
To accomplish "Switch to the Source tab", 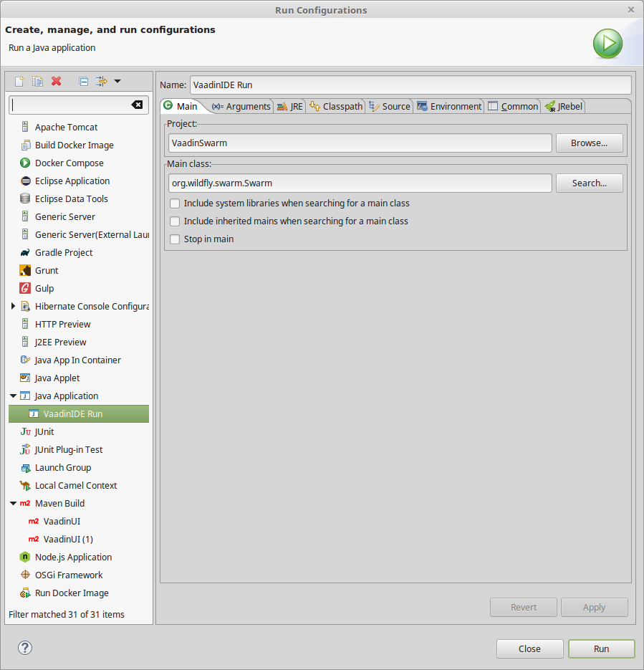I will (390, 106).
